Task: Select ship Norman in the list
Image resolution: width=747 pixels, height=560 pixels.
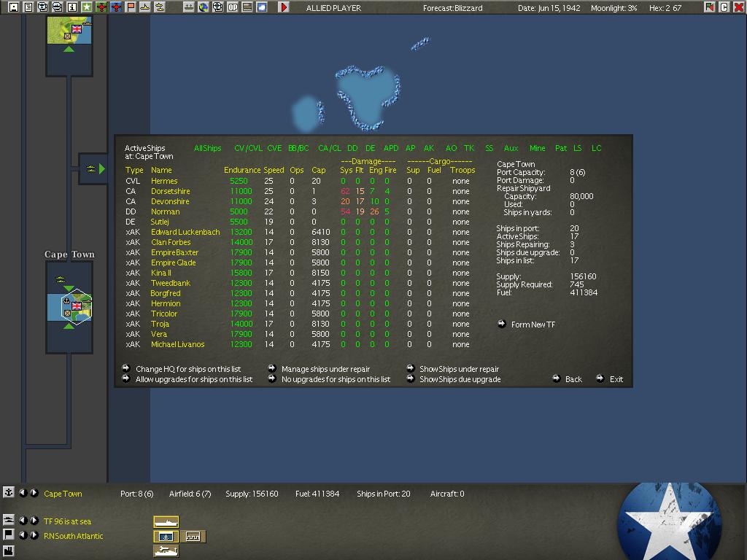Action: (x=165, y=211)
